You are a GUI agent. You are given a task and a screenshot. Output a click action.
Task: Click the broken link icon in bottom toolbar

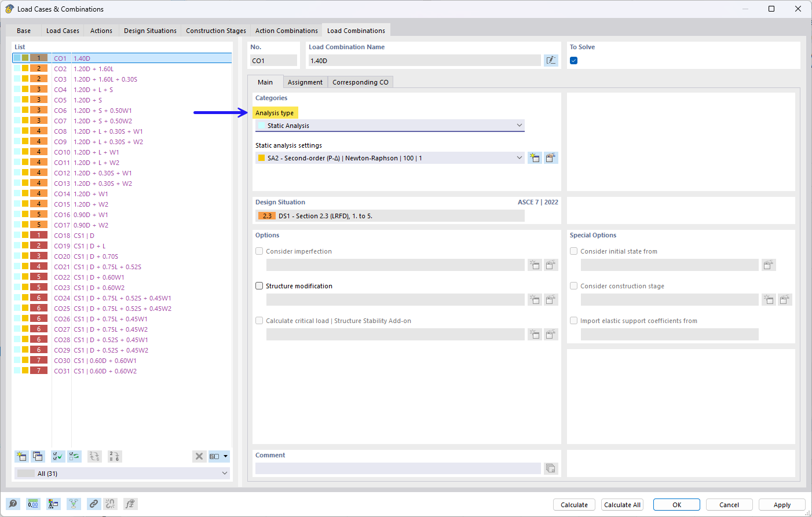(x=110, y=504)
